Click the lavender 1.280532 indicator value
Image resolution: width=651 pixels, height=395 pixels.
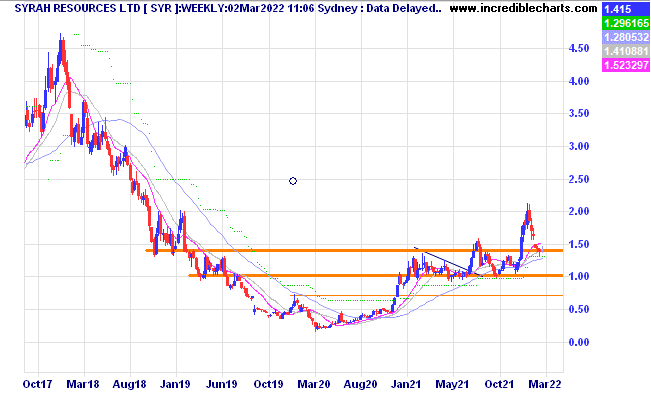tap(626, 37)
